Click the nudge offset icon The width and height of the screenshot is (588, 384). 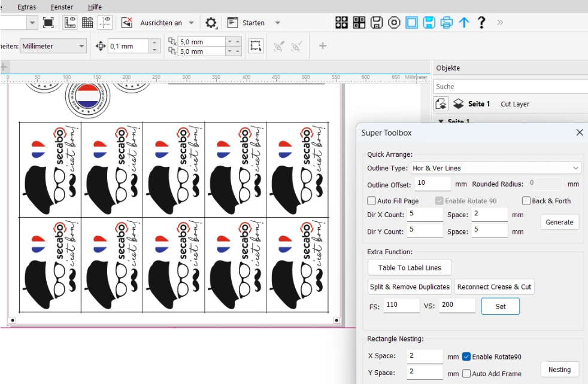101,46
